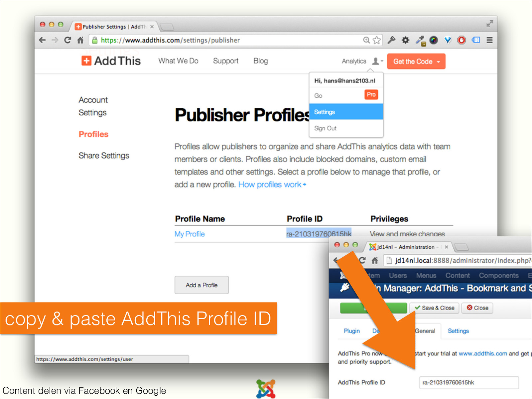Open Share Settings in sidebar

pos(104,156)
